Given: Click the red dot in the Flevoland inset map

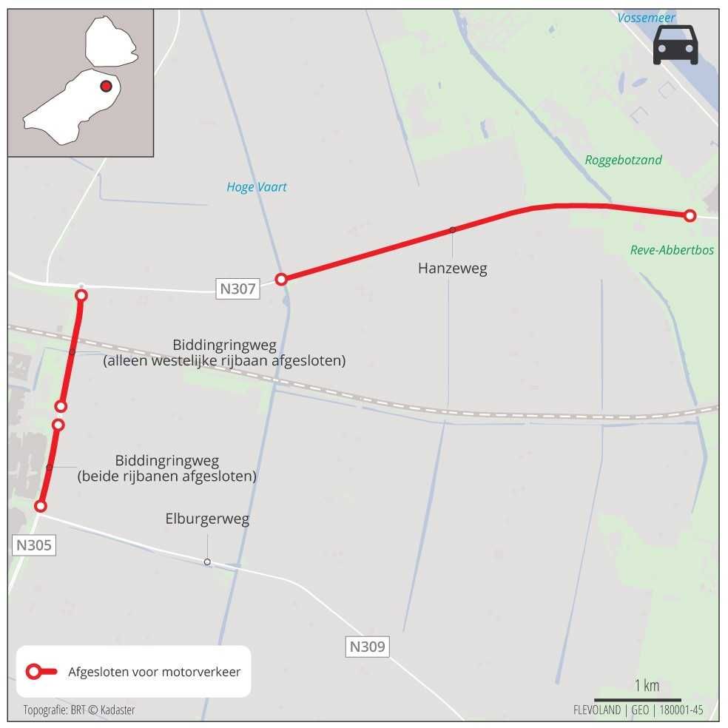Looking at the screenshot, I should tap(107, 86).
